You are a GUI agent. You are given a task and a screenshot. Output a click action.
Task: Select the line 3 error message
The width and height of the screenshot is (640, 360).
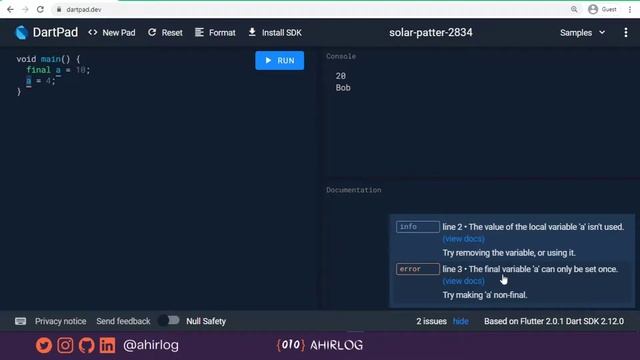(x=530, y=269)
